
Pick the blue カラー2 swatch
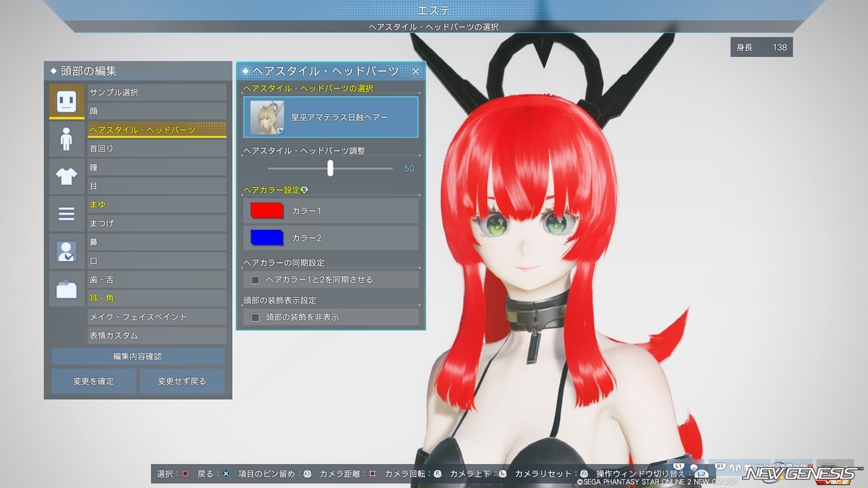[x=267, y=237]
